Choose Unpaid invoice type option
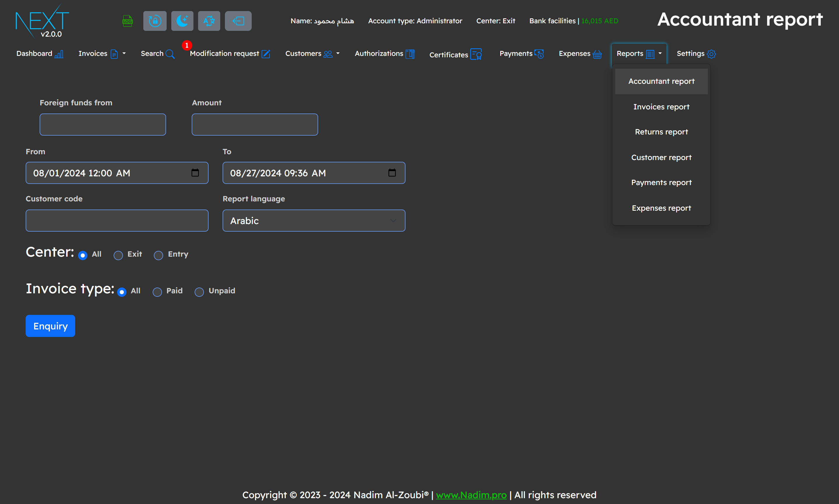This screenshot has height=504, width=839. pyautogui.click(x=199, y=292)
